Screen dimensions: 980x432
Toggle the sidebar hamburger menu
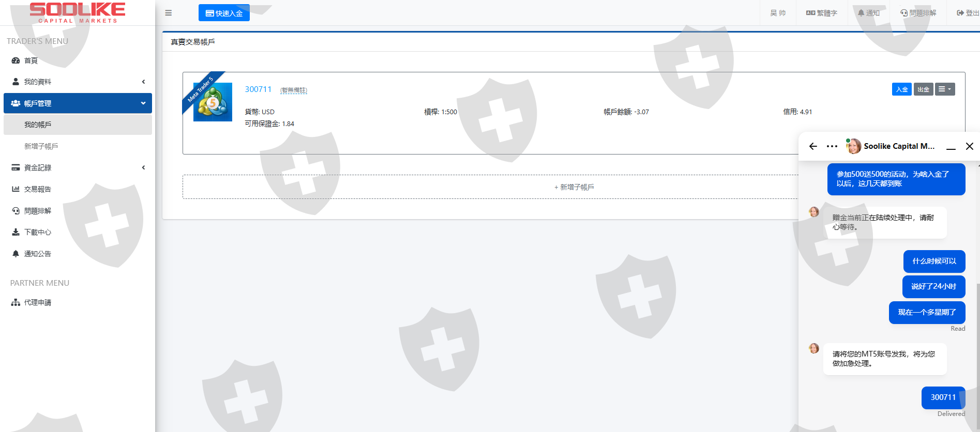(x=169, y=13)
